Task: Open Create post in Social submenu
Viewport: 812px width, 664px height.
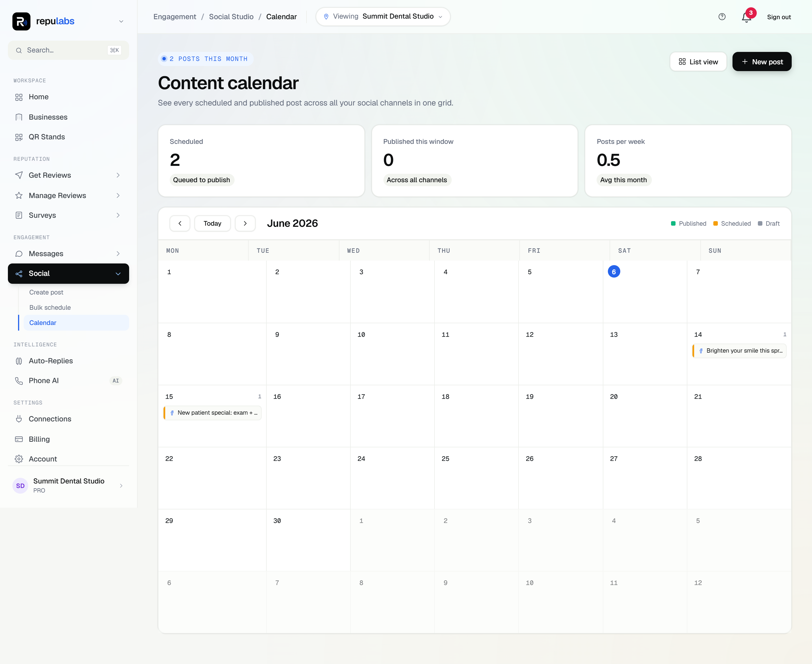Action: [46, 292]
